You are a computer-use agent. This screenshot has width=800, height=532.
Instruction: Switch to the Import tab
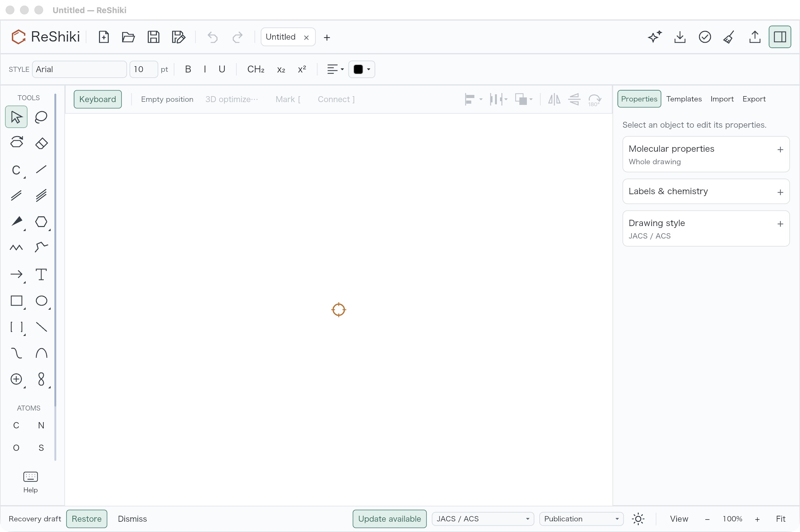(722, 99)
